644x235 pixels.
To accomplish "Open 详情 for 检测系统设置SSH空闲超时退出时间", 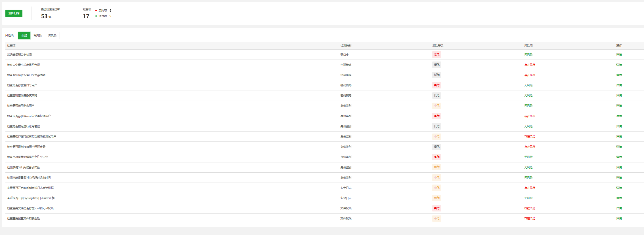I will tap(619, 178).
